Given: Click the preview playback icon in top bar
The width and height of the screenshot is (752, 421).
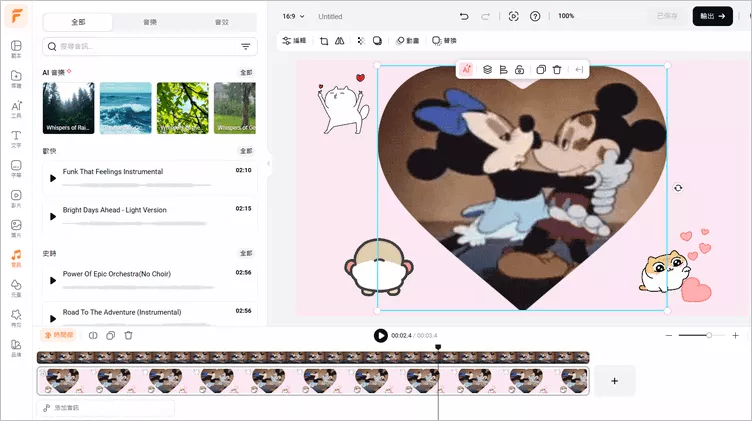Looking at the screenshot, I should pyautogui.click(x=513, y=16).
